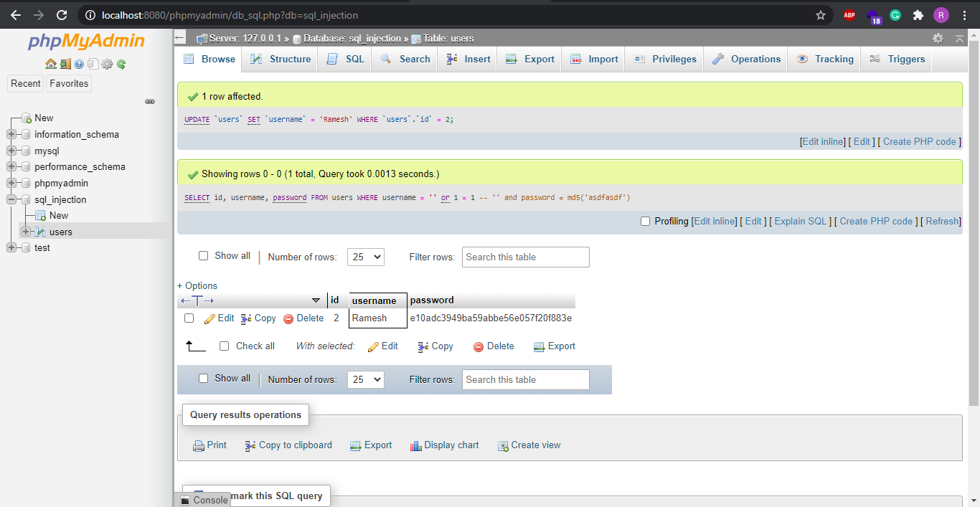Click the Recent button
Screen dimensions: 980x507
pos(26,84)
